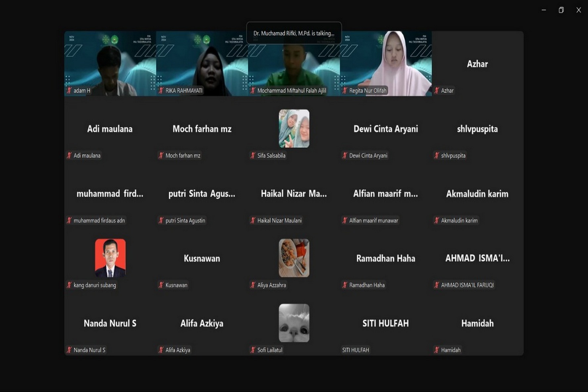
Task: Click the large 'Ramadhan Haha' tile name
Action: [x=386, y=258]
